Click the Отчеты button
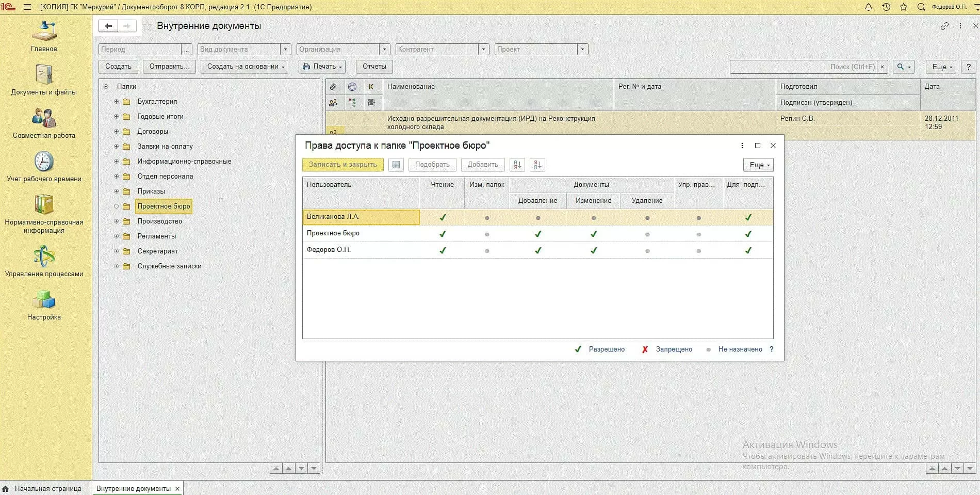The height and width of the screenshot is (495, 980). point(374,67)
